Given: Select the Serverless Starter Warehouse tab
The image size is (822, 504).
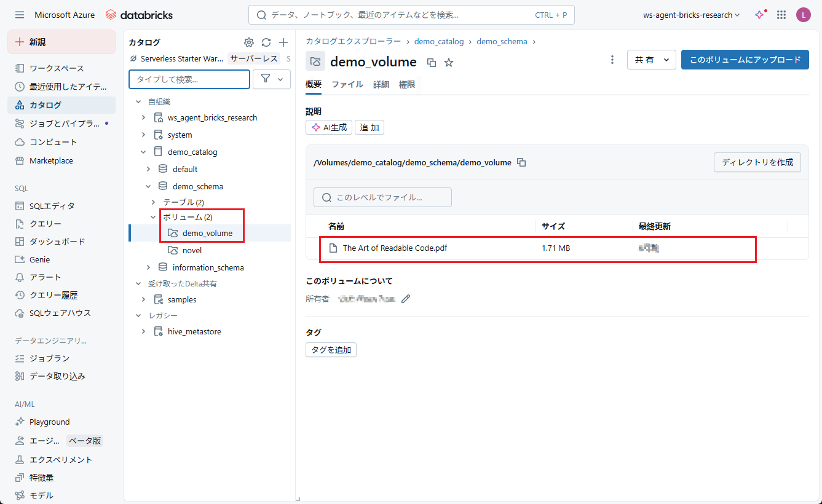Looking at the screenshot, I should tap(176, 59).
